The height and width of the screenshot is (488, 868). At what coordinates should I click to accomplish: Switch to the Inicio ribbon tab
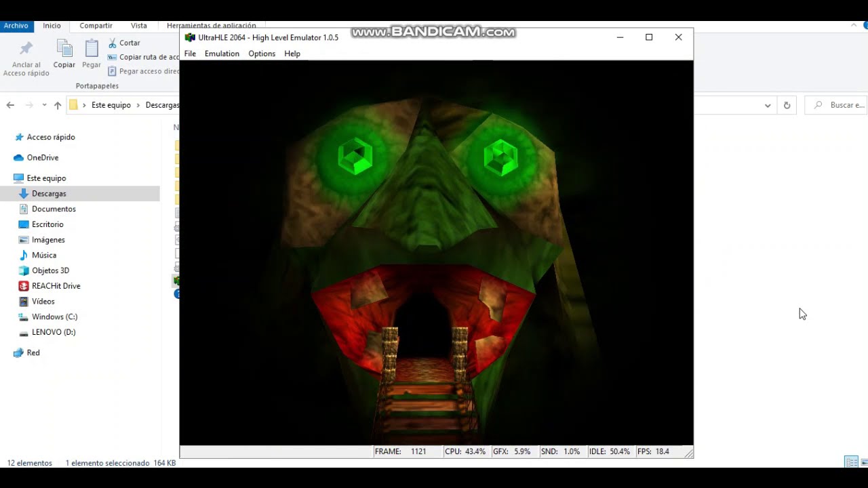pyautogui.click(x=52, y=26)
